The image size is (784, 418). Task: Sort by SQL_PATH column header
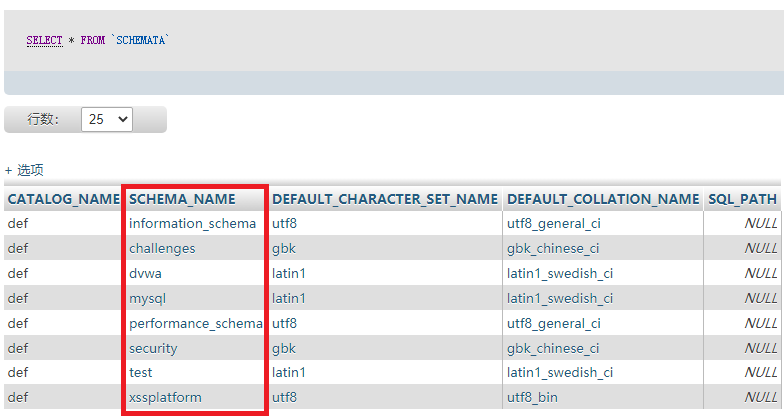point(742,199)
